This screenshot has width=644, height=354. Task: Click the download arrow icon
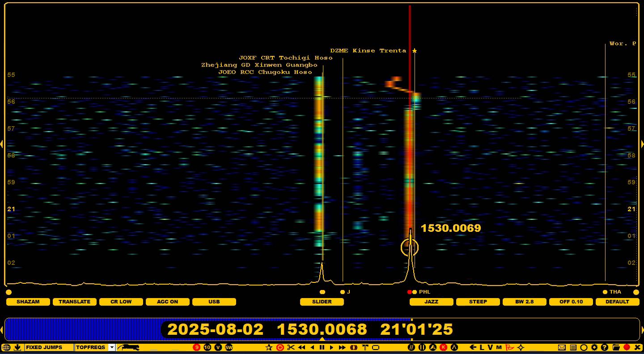[17, 347]
